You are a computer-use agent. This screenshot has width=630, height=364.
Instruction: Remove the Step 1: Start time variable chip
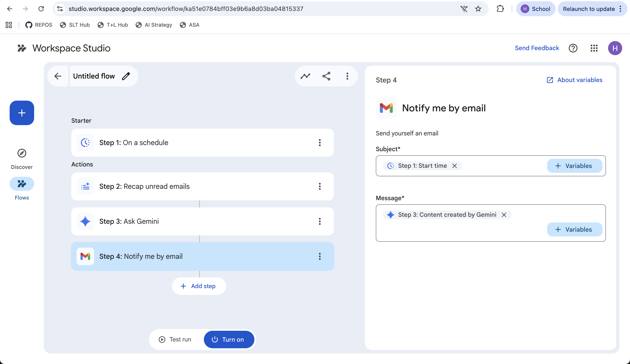(x=455, y=166)
